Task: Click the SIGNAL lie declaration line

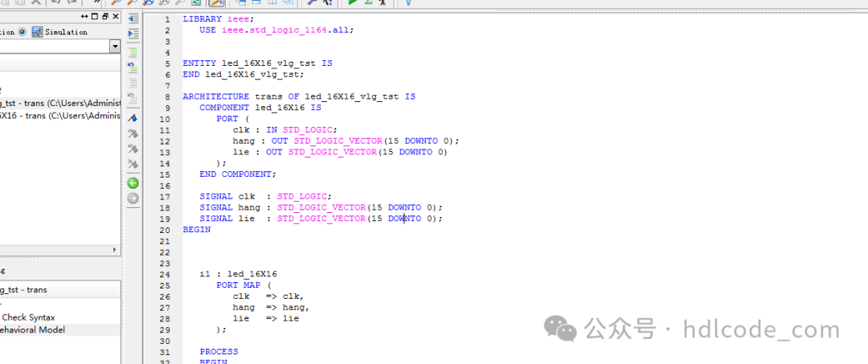Action: pyautogui.click(x=321, y=218)
